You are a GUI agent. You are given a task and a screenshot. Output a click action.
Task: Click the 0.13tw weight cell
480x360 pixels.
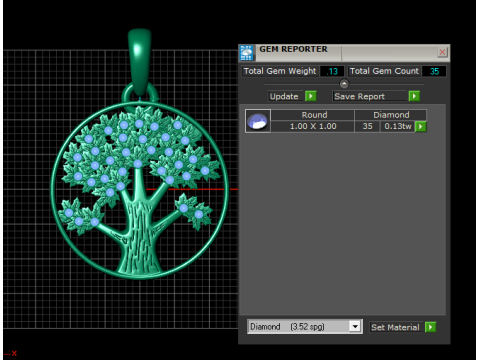click(398, 126)
